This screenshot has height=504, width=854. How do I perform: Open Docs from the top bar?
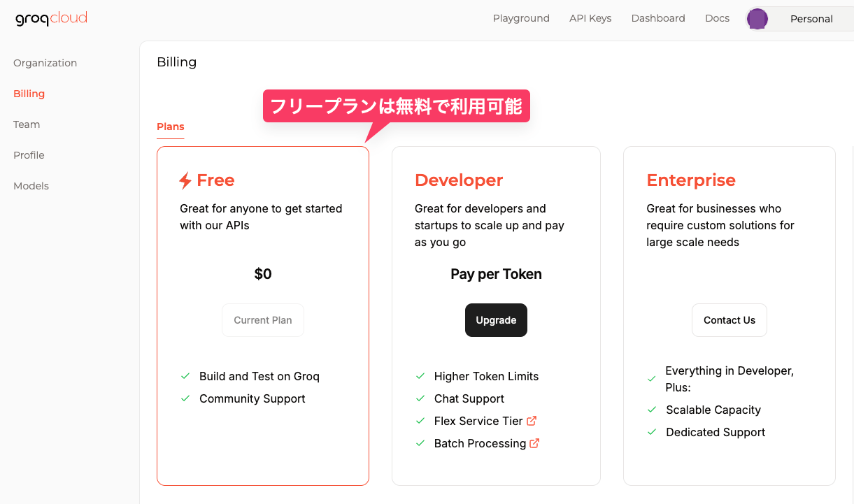[717, 18]
